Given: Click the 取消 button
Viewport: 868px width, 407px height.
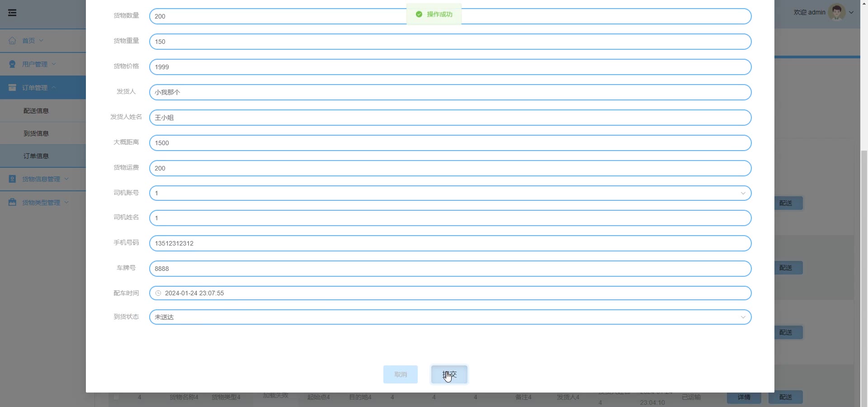Looking at the screenshot, I should click(x=401, y=374).
